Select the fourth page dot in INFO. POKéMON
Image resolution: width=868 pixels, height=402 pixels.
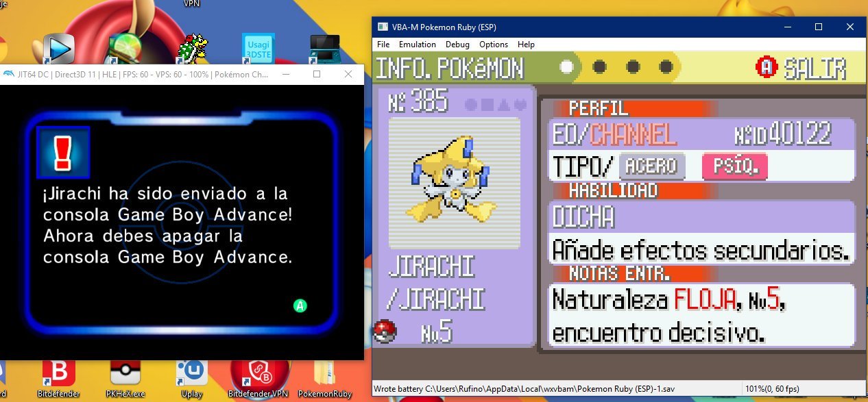click(x=666, y=67)
